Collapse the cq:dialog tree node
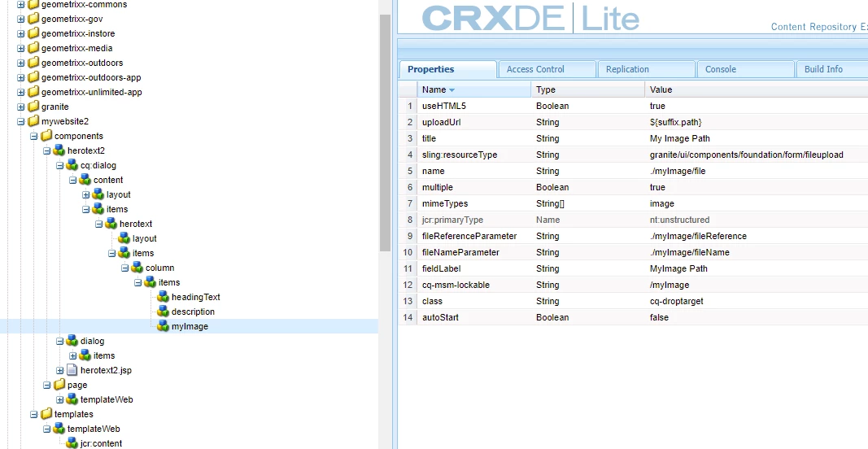Screen dimensions: 868x449 59,166
